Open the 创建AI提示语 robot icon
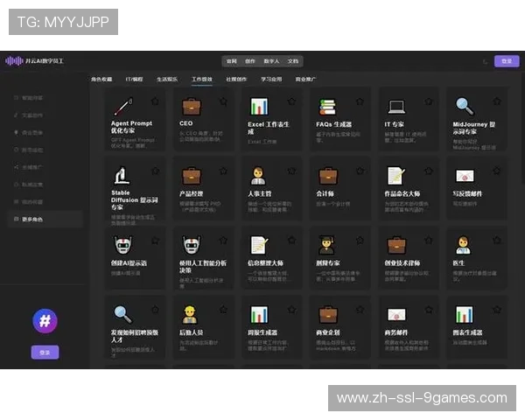 122,245
